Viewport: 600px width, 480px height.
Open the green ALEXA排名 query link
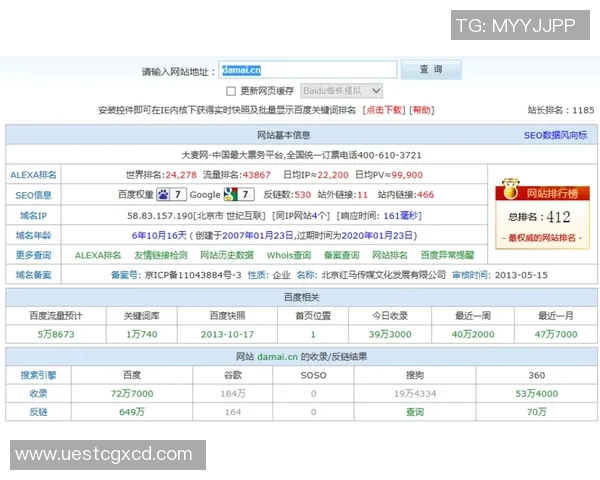(98, 255)
